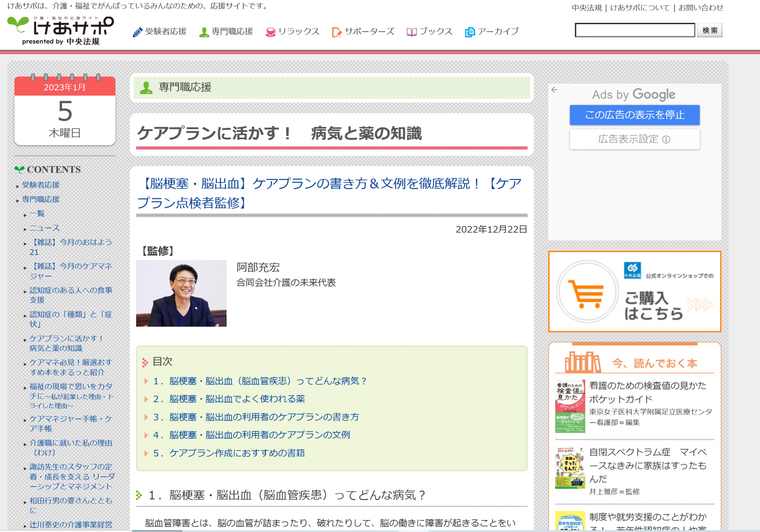The width and height of the screenshot is (760, 532).
Task: Click the pencil icon beside 受験者応援
Action: (137, 32)
